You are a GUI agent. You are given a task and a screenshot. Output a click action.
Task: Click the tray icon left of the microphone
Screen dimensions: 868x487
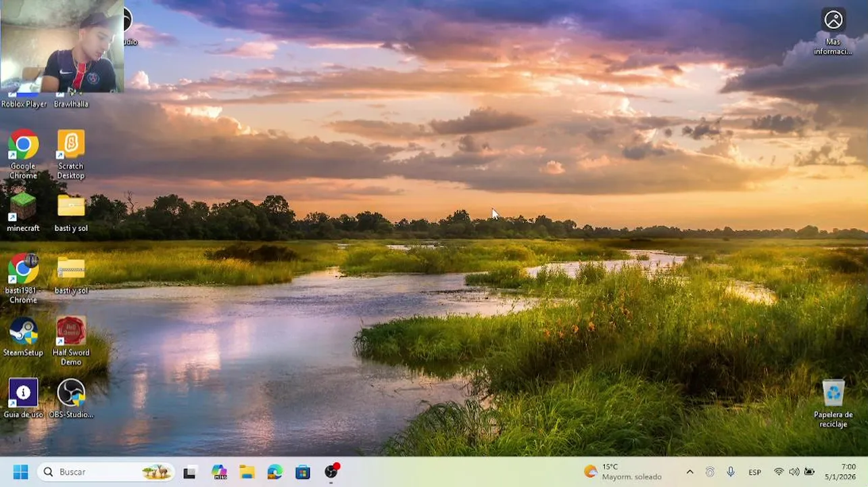[x=710, y=472]
